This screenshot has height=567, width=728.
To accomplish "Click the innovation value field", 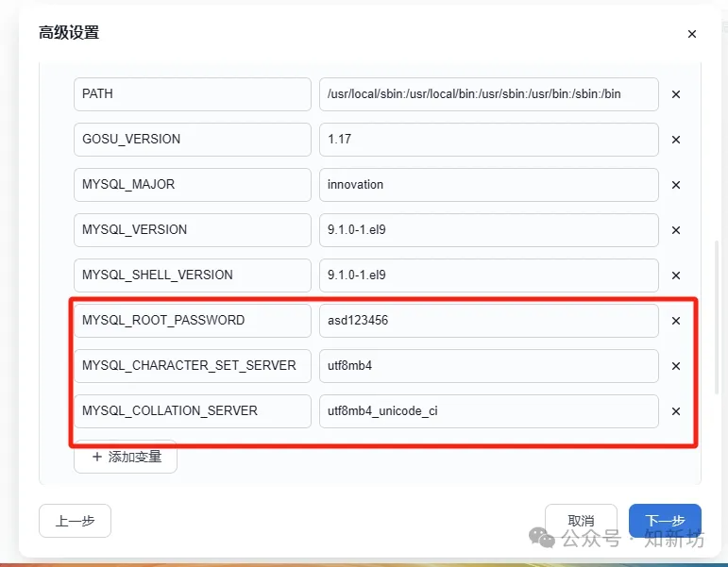I will [x=488, y=185].
